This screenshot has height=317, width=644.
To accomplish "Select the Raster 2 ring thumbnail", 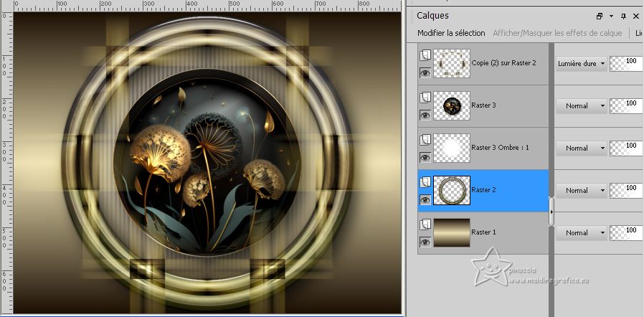I will tap(452, 191).
